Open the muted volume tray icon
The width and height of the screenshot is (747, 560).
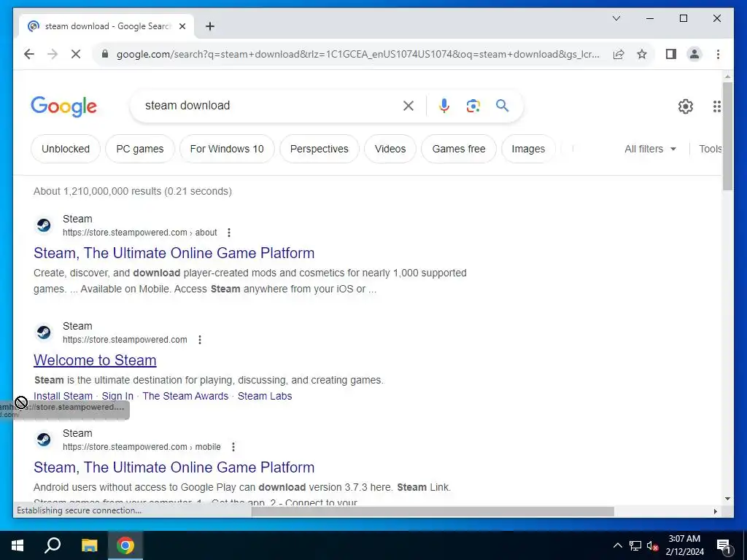pyautogui.click(x=652, y=545)
